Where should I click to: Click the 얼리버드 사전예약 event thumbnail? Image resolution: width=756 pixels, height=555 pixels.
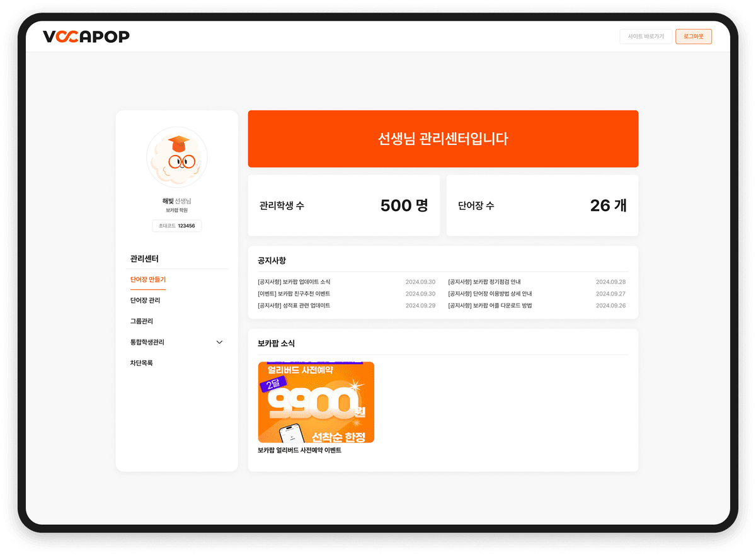[x=316, y=402]
